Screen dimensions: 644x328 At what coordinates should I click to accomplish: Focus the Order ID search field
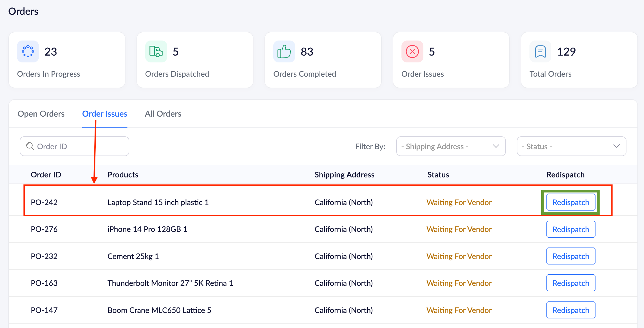click(79, 146)
